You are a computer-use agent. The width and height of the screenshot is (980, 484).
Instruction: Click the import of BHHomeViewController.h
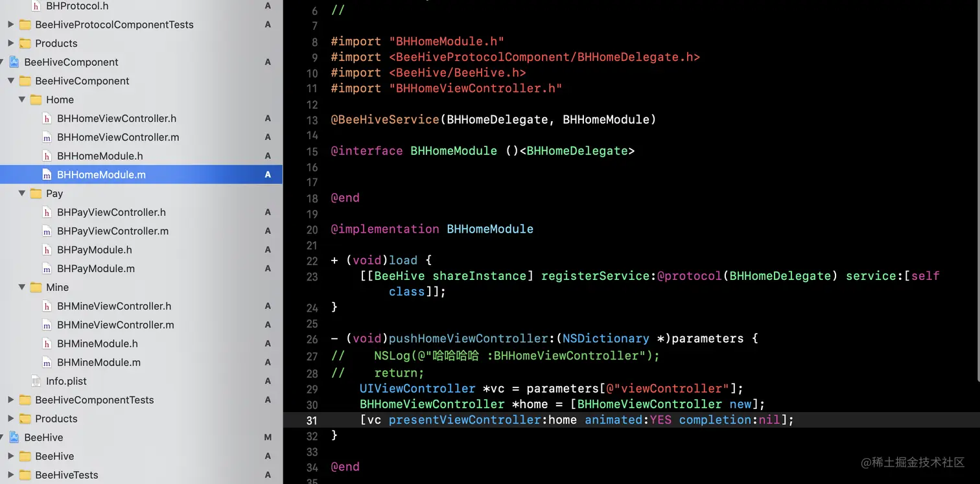click(x=447, y=88)
